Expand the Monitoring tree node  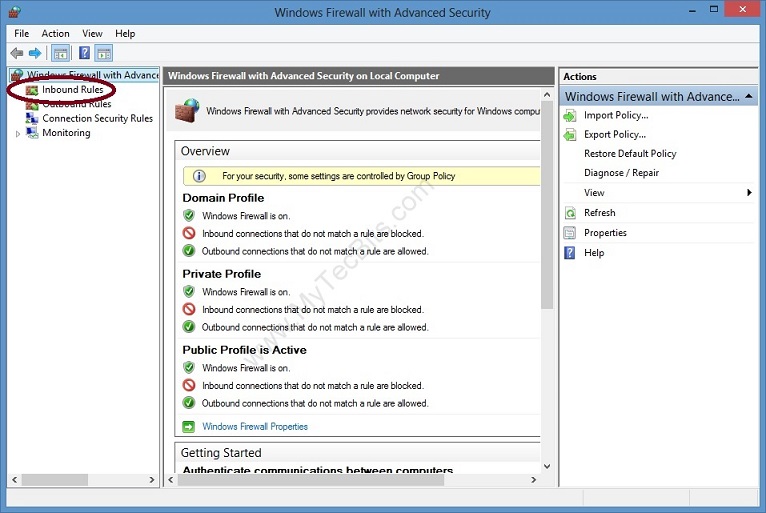[18, 133]
